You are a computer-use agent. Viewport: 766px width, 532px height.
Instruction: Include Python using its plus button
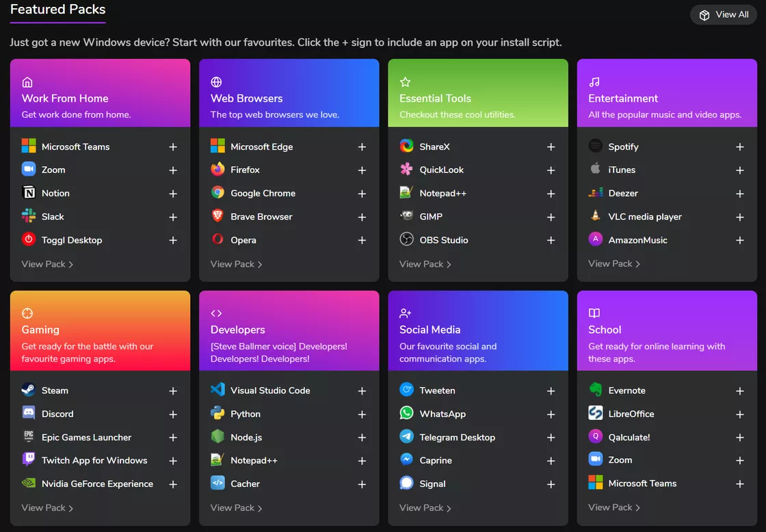(362, 414)
